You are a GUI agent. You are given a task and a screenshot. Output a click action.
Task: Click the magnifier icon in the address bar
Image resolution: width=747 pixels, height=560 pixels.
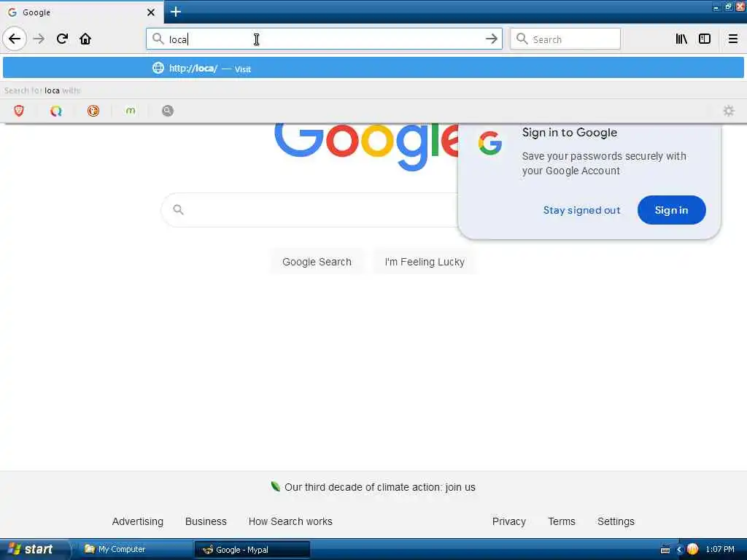158,39
